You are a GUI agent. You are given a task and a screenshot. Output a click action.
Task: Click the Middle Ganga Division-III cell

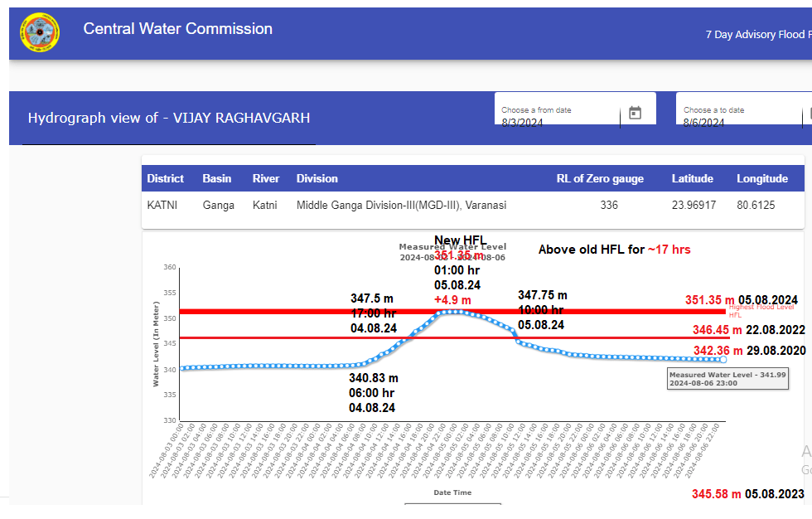(x=401, y=205)
